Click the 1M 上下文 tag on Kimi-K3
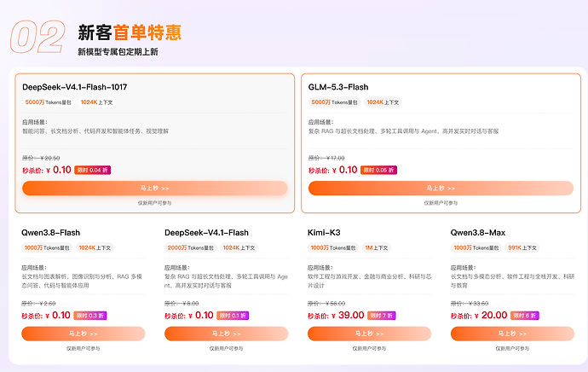The height and width of the screenshot is (372, 588). (x=377, y=247)
